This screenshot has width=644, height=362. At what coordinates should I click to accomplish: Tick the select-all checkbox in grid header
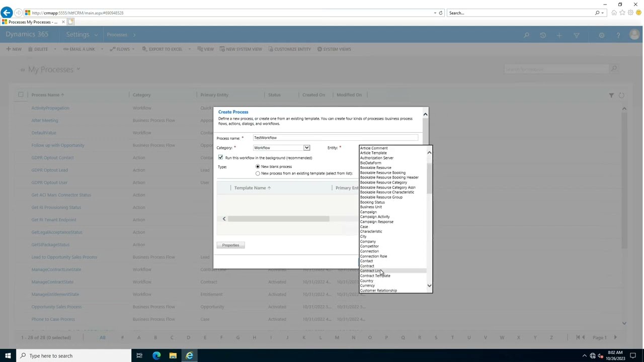21,95
